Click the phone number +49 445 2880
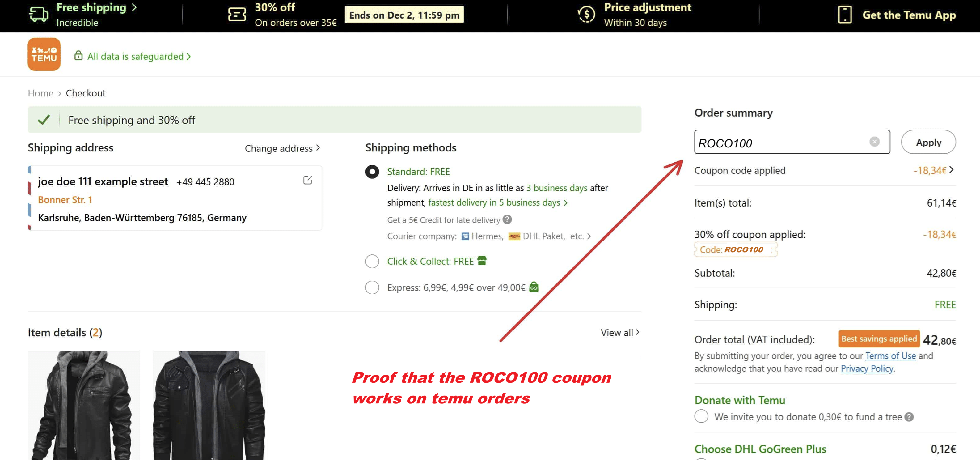The height and width of the screenshot is (460, 980). point(205,182)
